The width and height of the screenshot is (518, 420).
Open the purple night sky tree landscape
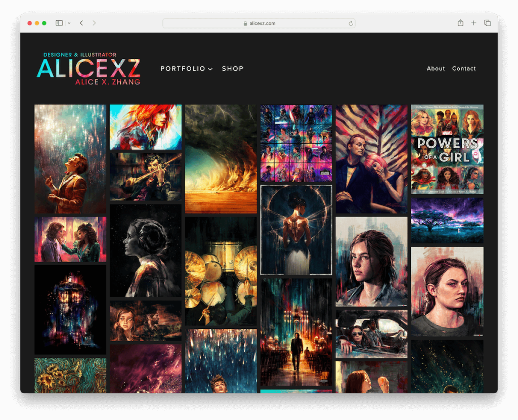coord(447,221)
